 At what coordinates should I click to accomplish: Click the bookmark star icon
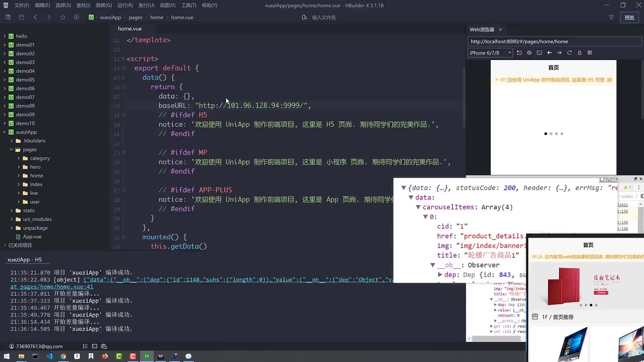63,17
